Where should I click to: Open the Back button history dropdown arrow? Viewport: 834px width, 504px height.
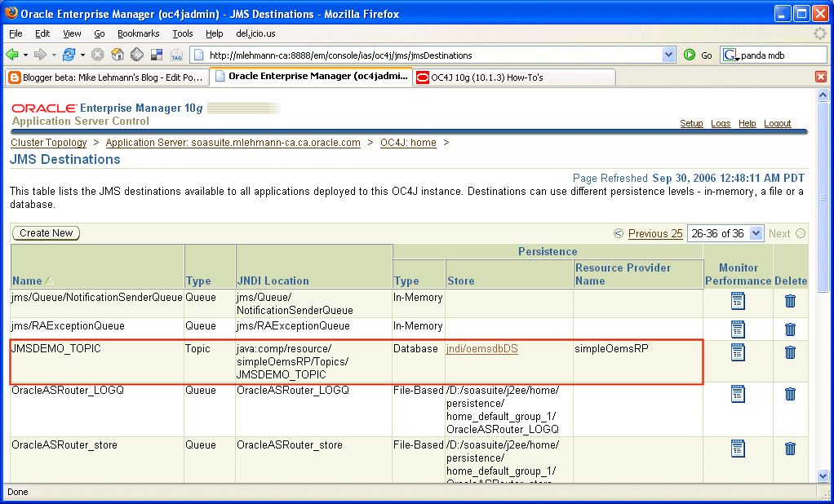(25, 55)
